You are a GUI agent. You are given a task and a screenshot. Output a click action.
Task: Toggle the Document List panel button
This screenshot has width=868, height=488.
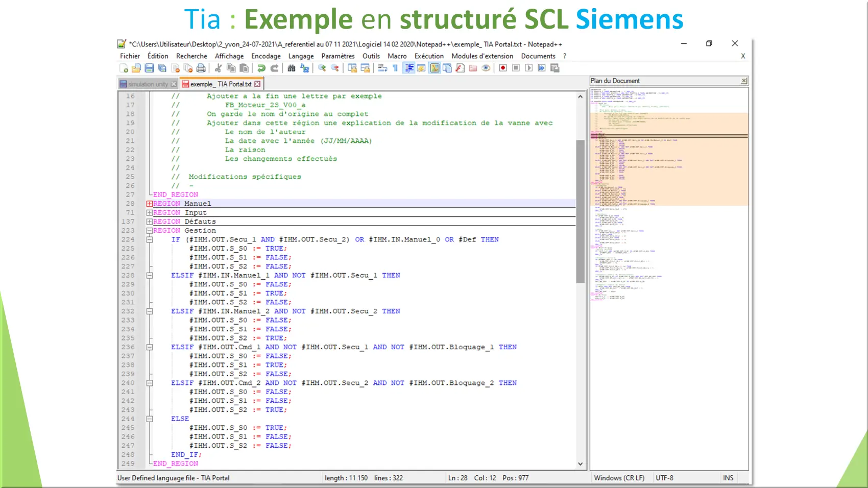click(x=447, y=68)
